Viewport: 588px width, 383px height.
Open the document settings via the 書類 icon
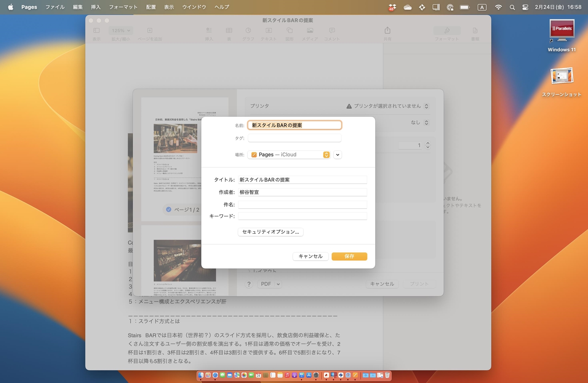point(476,33)
